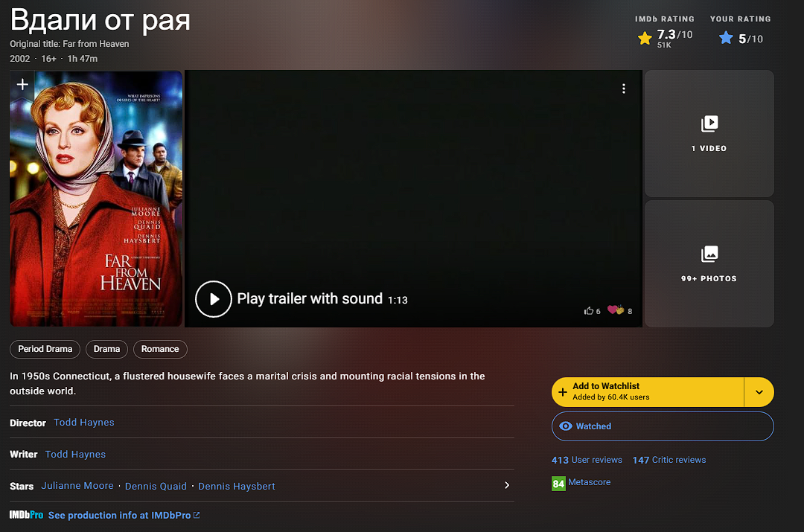Open Dennis Quaid's page
Viewport: 804px width, 532px height.
(156, 486)
